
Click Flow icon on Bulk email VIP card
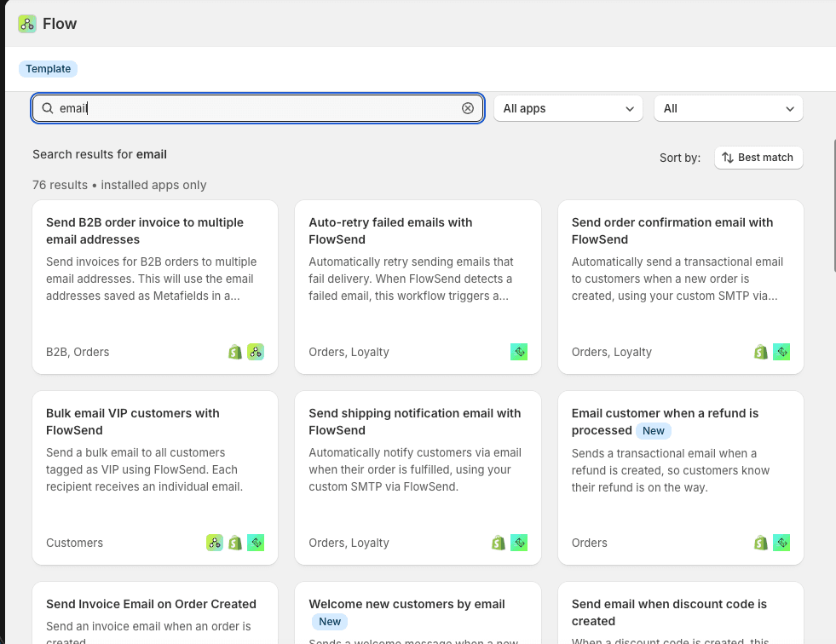pos(215,543)
